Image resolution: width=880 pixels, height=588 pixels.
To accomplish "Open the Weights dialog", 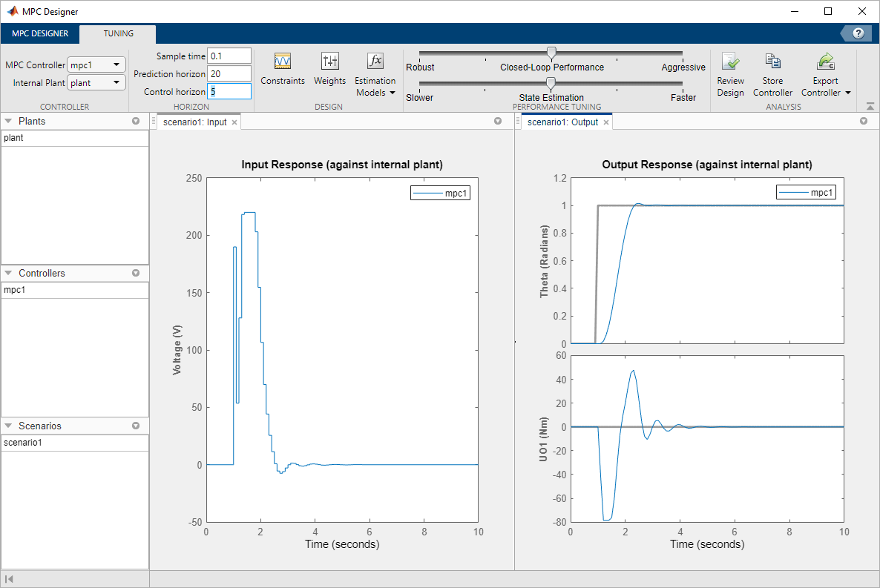I will [329, 68].
